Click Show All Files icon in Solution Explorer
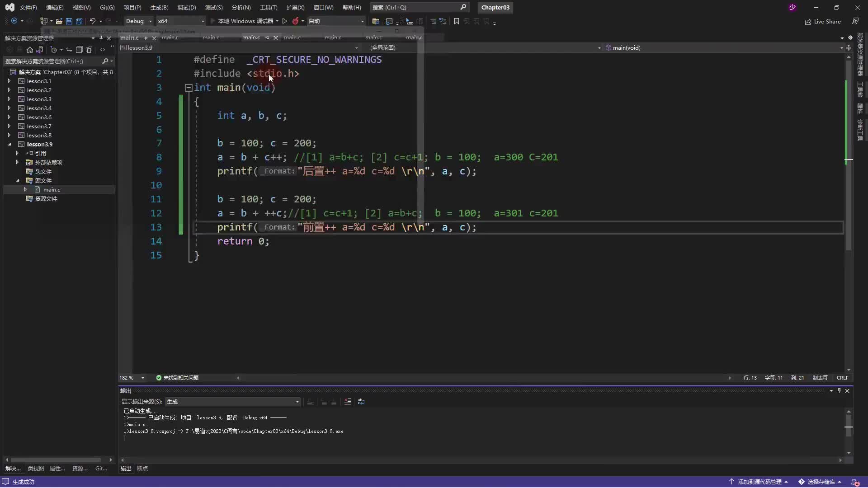The width and height of the screenshot is (868, 488). coord(89,50)
